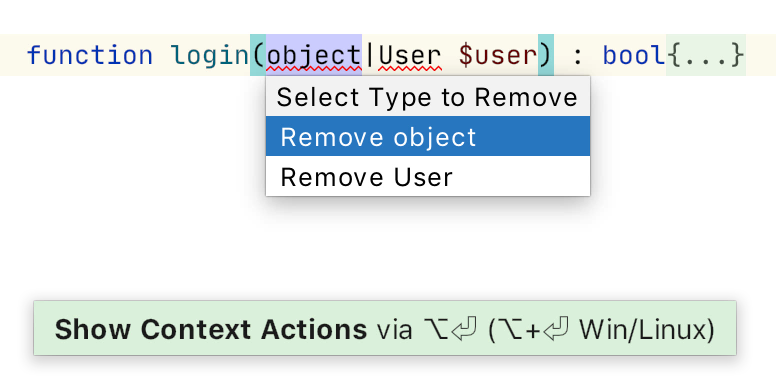Click the colon before the return type

(577, 57)
